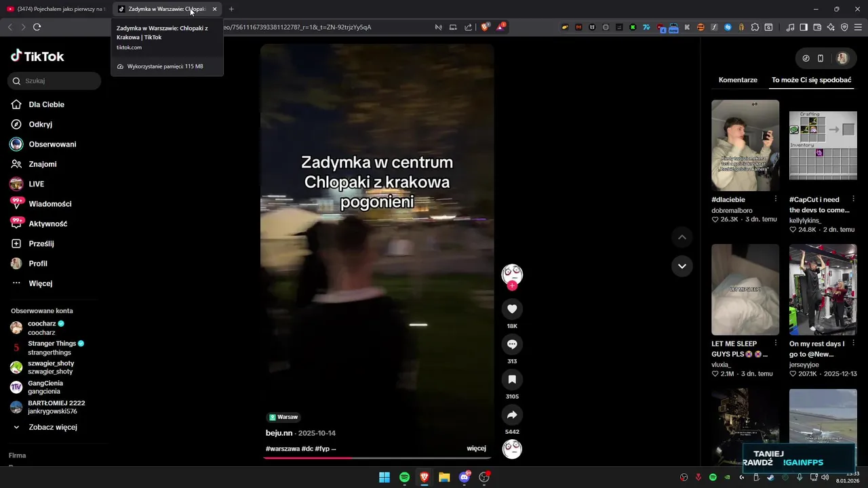This screenshot has width=868, height=488.
Task: Seek on the video progress bar
Action: (x=377, y=457)
